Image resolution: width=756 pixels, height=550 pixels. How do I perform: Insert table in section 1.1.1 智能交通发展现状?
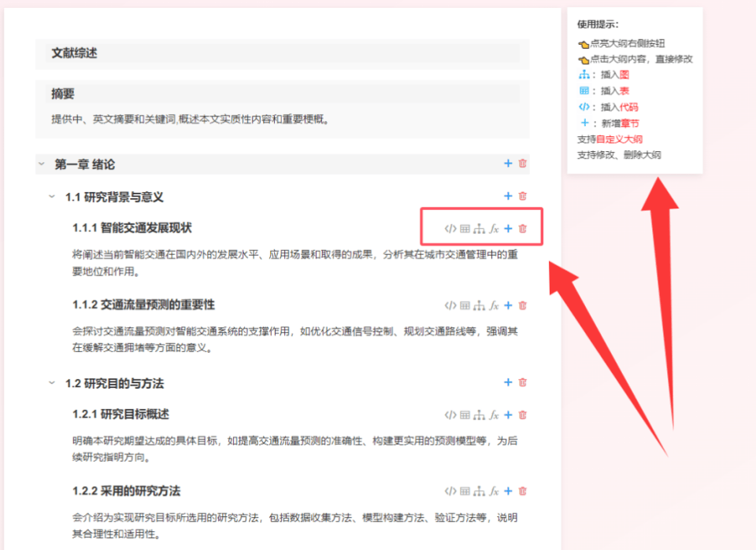coord(465,229)
